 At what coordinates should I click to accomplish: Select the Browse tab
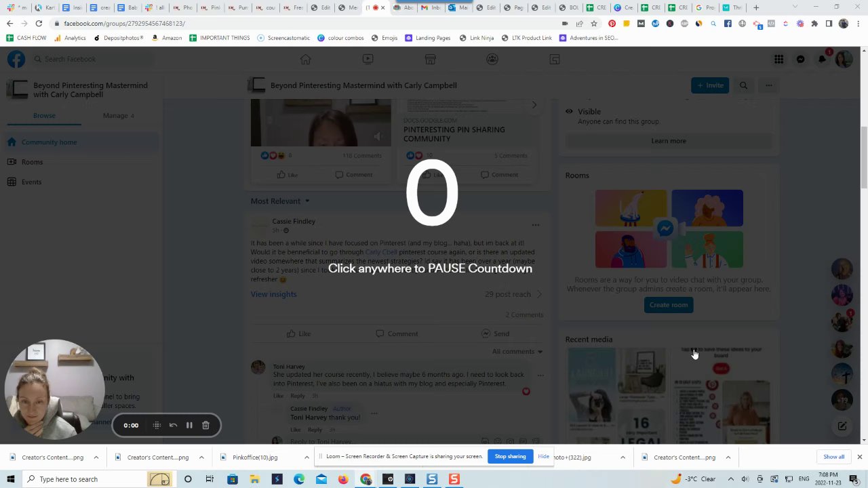click(x=44, y=116)
